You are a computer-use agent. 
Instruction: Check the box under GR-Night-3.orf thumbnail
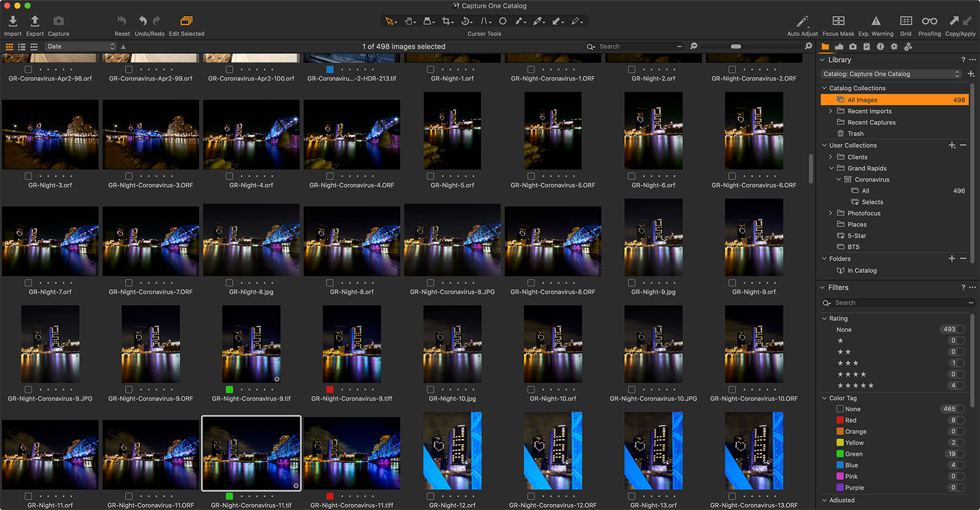click(x=28, y=176)
